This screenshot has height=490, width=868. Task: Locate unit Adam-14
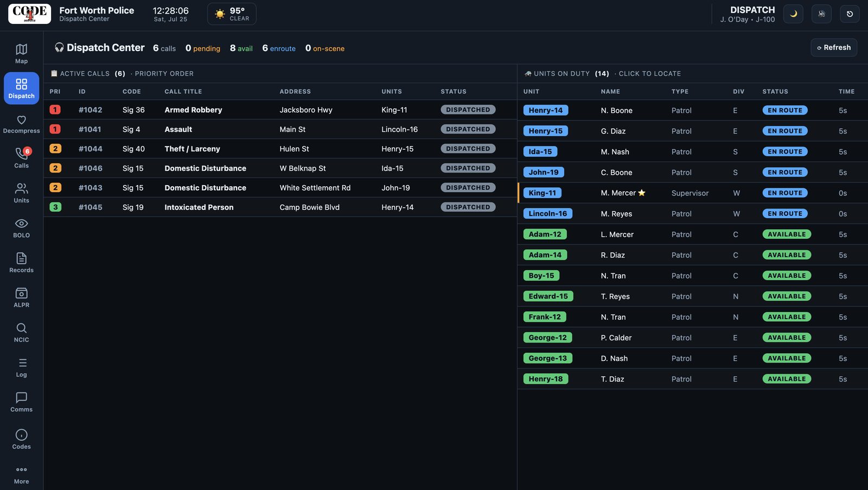point(545,254)
